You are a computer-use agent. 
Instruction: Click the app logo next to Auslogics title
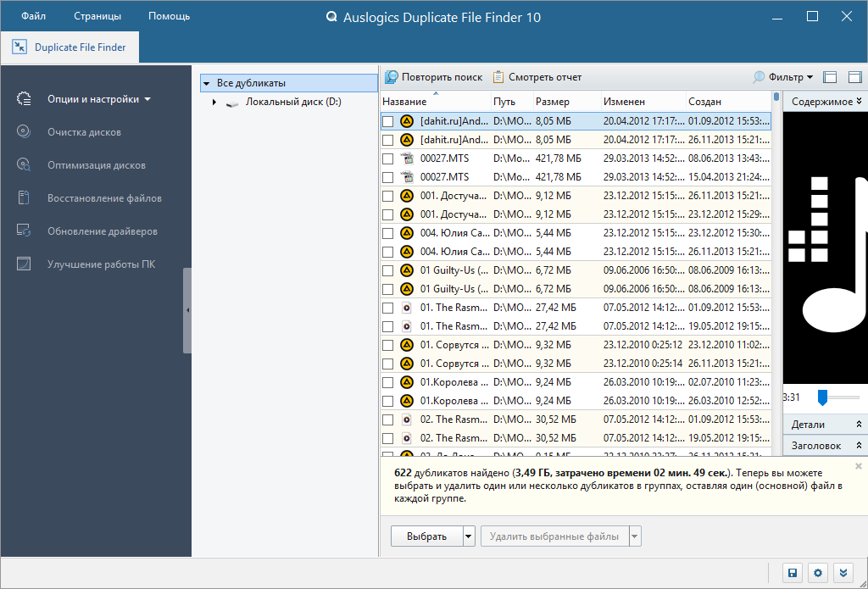click(331, 17)
